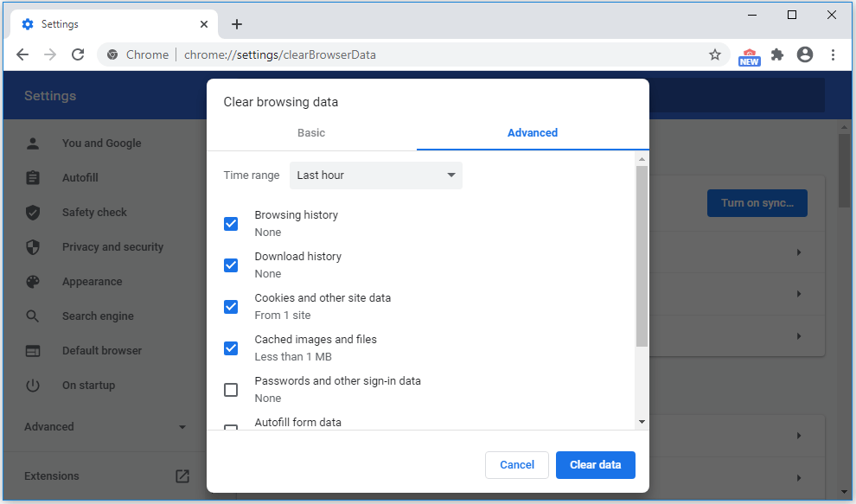Click the Browsing history label text

click(296, 214)
